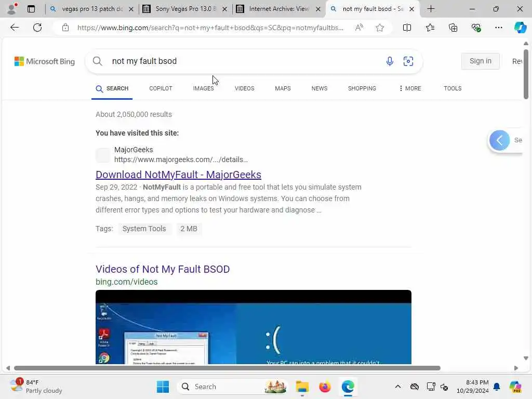The width and height of the screenshot is (532, 399).
Task: Reload the Bing search page
Action: click(37, 28)
